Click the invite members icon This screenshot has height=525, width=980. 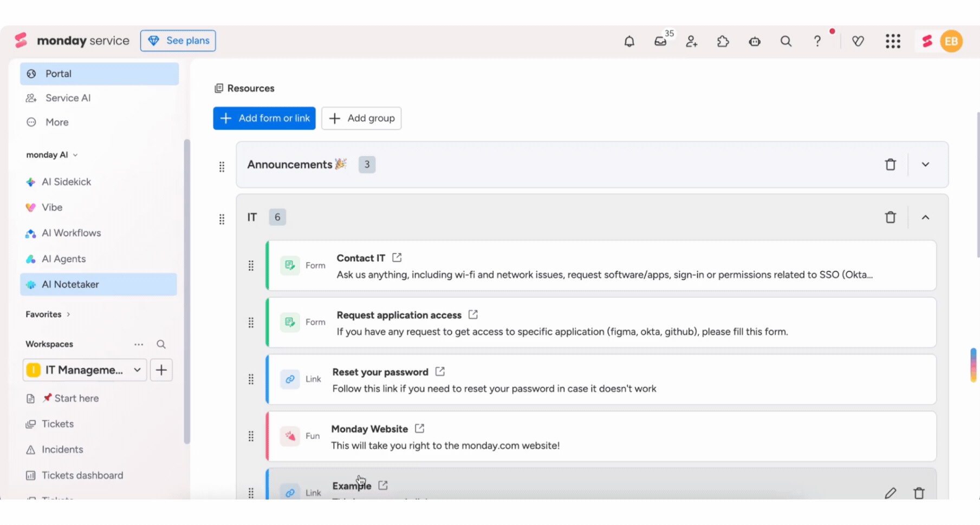pos(692,41)
